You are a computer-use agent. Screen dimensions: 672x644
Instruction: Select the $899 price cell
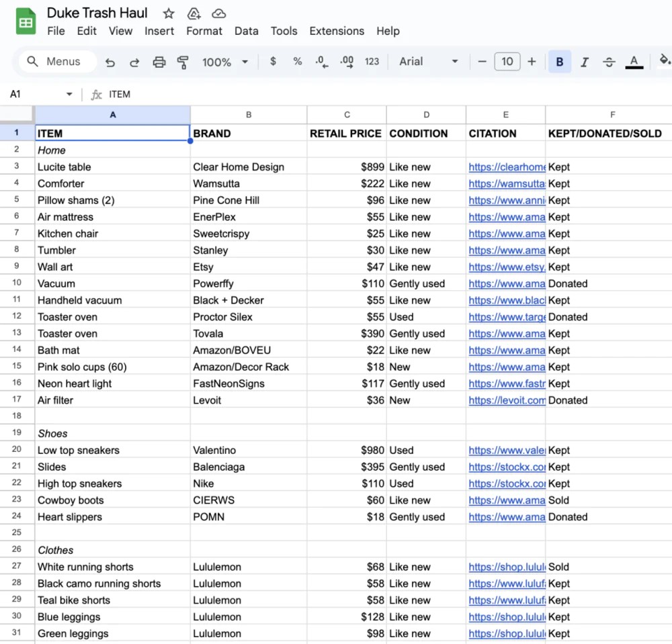point(347,167)
